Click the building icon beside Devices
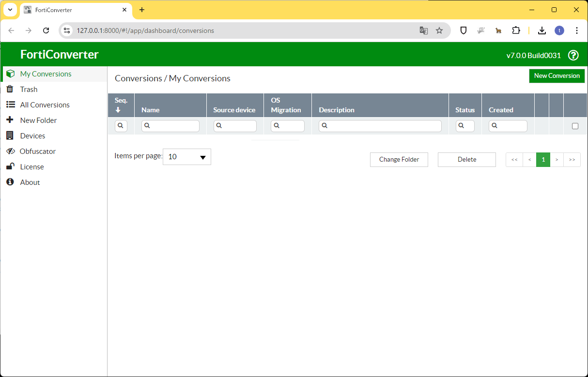Screen dimensions: 588x377 (x=10, y=136)
